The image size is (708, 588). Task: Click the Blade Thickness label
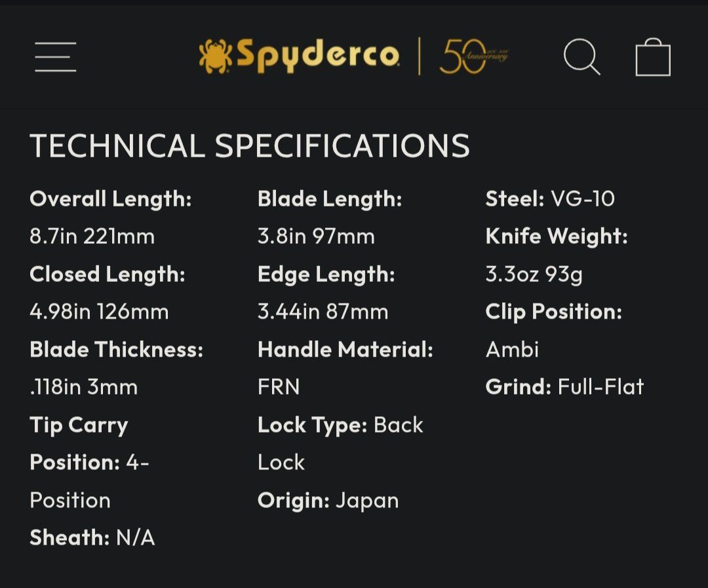117,349
